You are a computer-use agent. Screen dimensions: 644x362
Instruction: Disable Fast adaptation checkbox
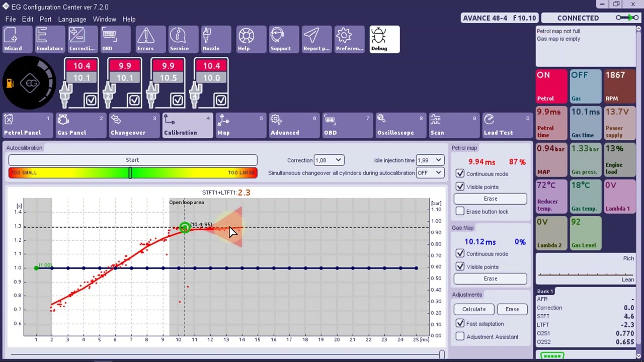point(460,323)
